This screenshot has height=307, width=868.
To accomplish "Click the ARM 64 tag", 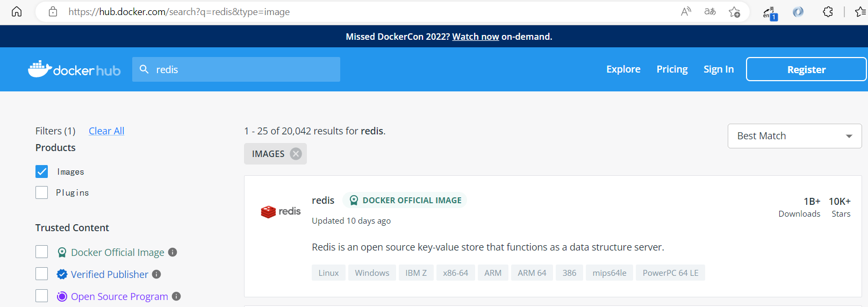I will coord(532,273).
